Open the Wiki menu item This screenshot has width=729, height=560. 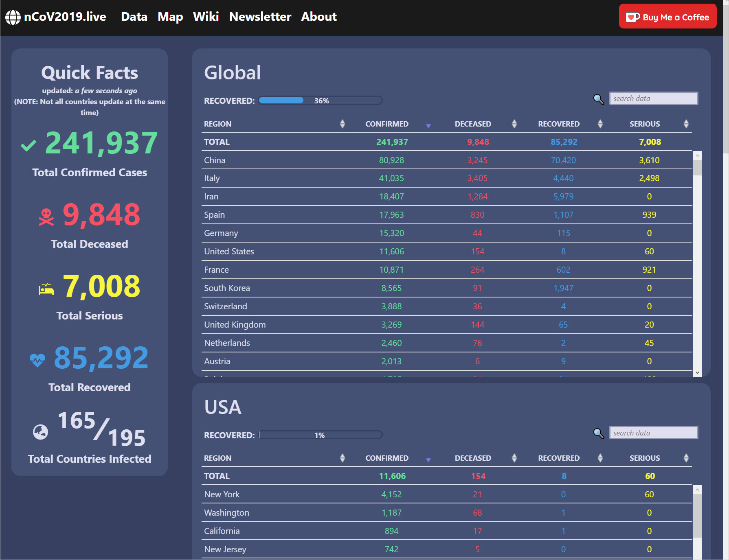(x=206, y=17)
